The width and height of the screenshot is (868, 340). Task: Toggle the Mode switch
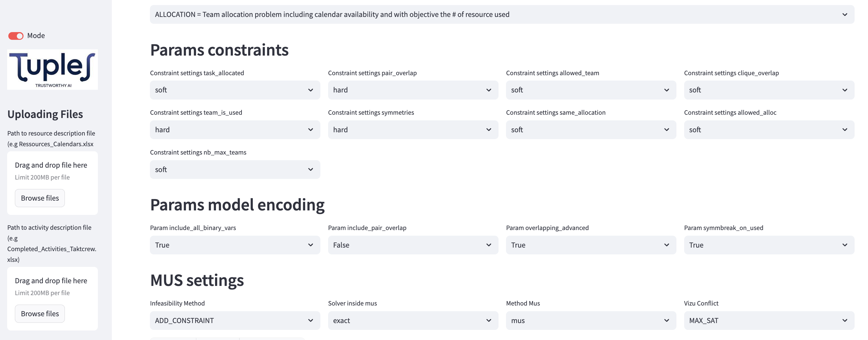(x=16, y=36)
